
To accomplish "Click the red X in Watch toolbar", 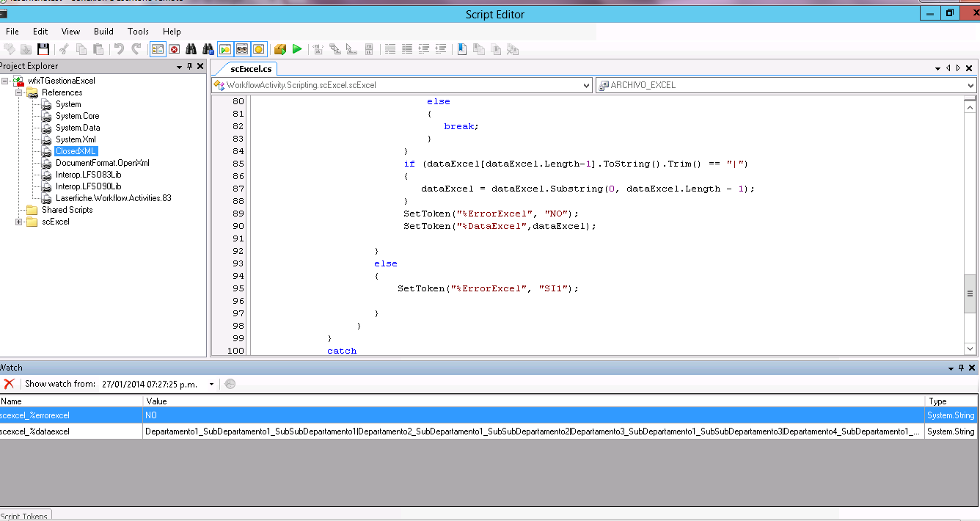I will pyautogui.click(x=9, y=384).
